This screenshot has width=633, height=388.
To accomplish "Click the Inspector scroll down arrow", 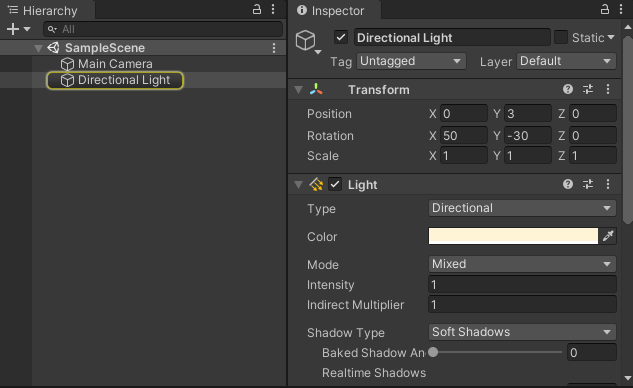I will (x=627, y=378).
